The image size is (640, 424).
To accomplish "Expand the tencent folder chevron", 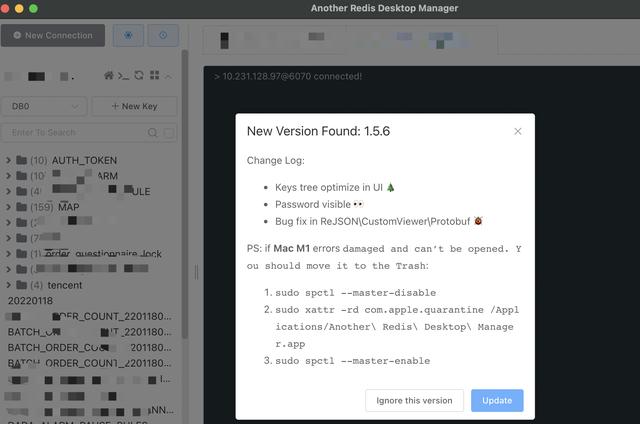I will 8,285.
